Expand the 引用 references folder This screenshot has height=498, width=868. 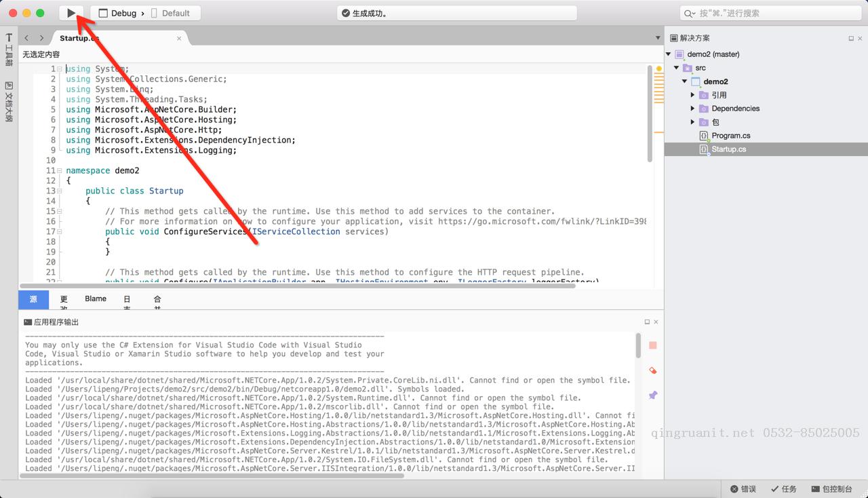click(x=692, y=95)
